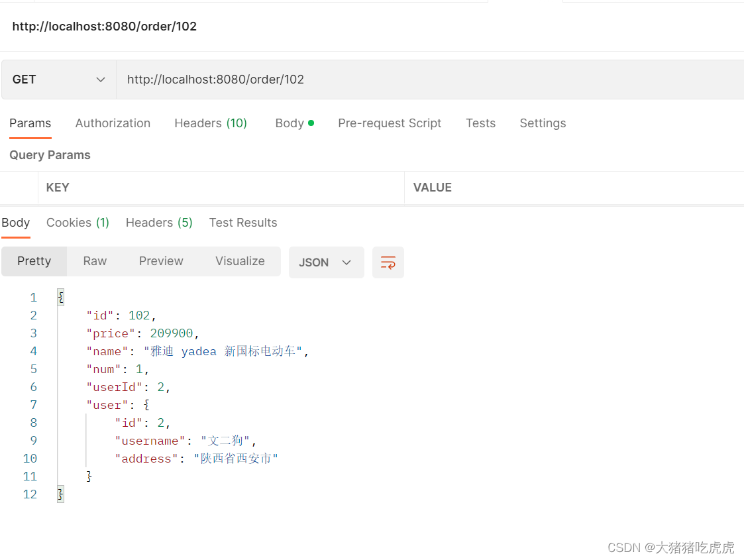This screenshot has width=744, height=560.
Task: Collapse the root JSON object fold marker
Action: tap(60, 297)
